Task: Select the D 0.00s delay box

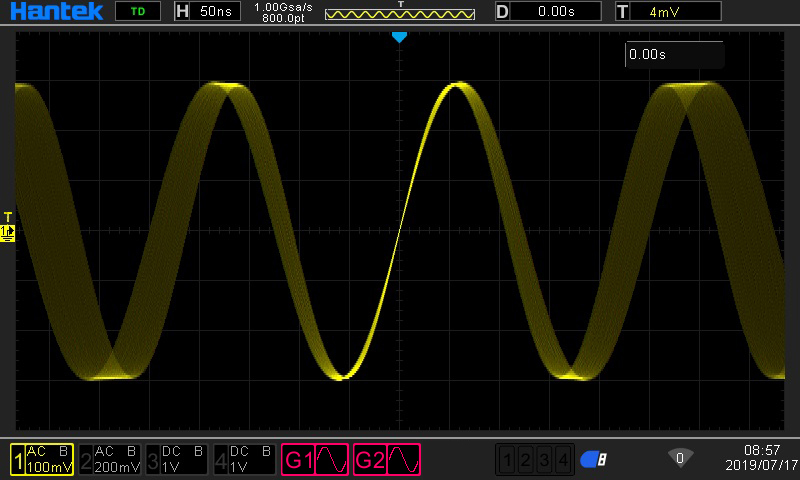Action: pyautogui.click(x=548, y=11)
